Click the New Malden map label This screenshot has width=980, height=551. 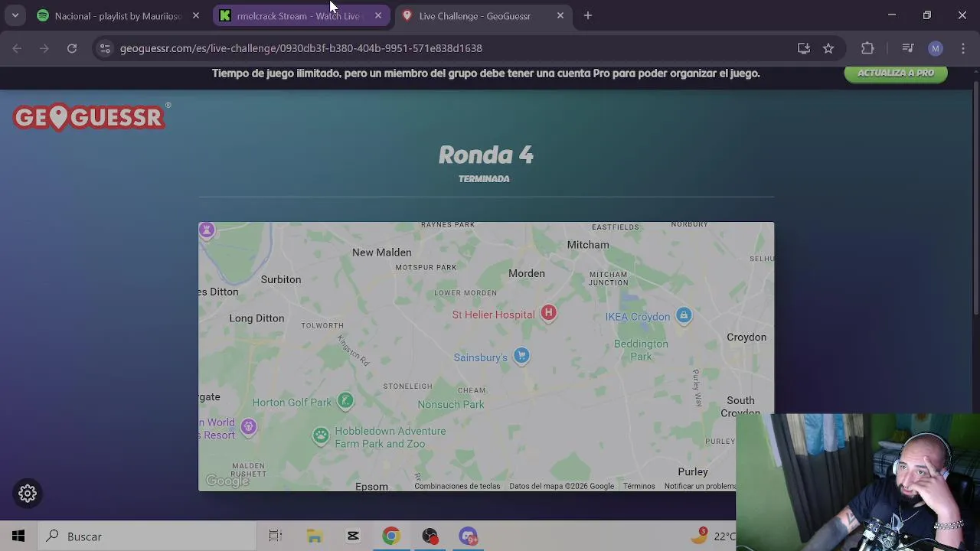tap(381, 253)
